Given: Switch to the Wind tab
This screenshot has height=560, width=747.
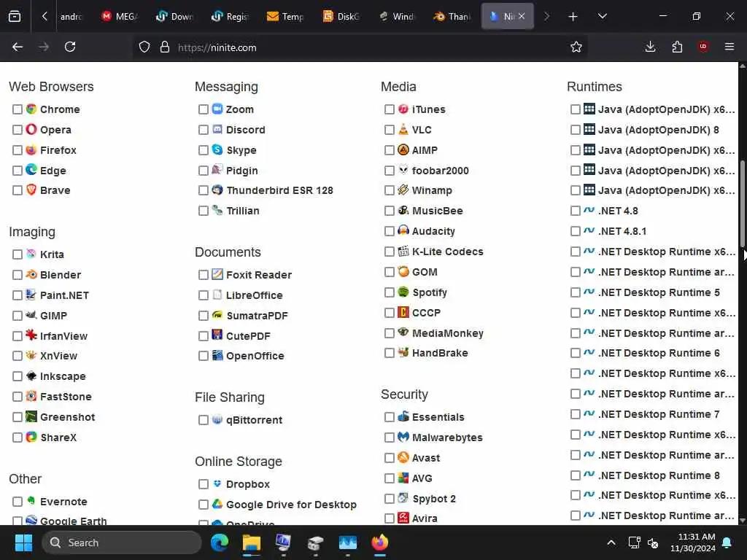Looking at the screenshot, I should [396, 16].
